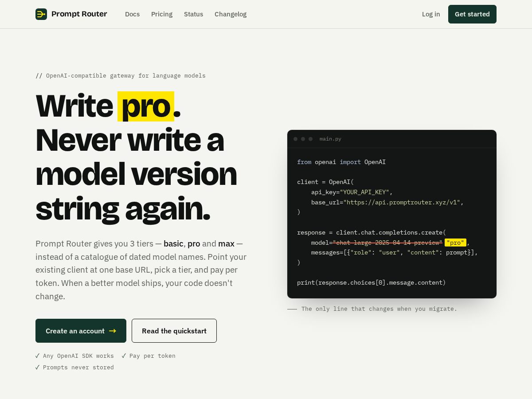Click the first window dot in code panel

point(296,139)
